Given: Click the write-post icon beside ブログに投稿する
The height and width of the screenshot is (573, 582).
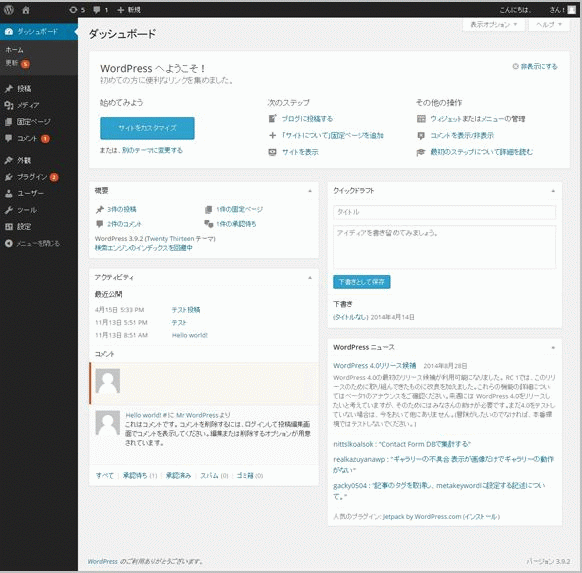Looking at the screenshot, I should click(272, 119).
